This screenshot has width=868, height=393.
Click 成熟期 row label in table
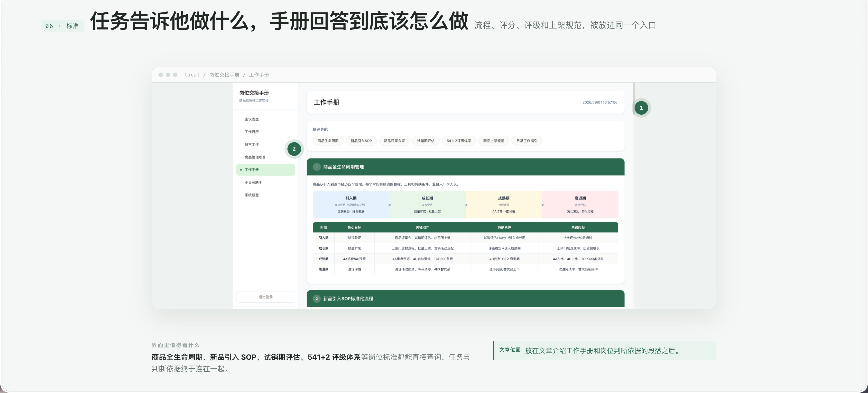[x=323, y=259]
